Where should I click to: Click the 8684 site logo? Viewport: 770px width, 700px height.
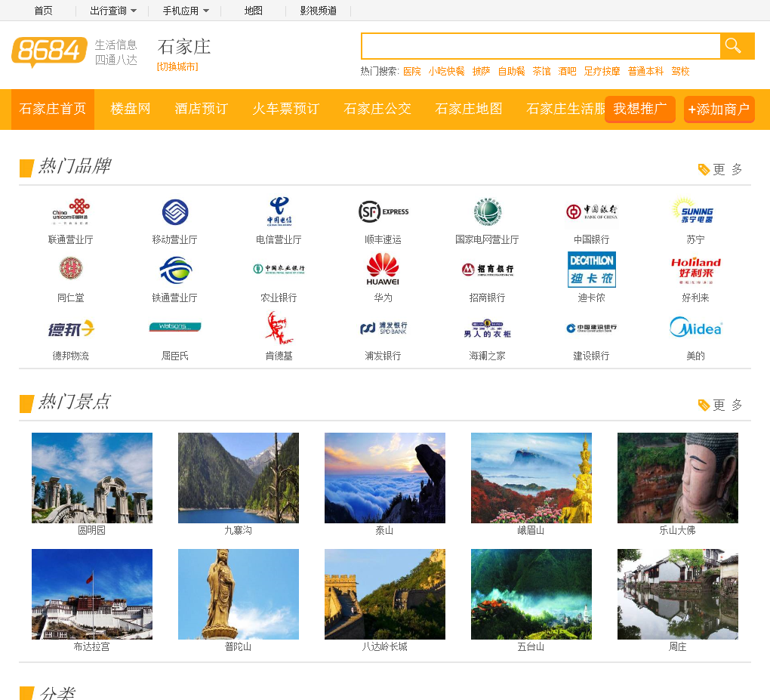tap(49, 51)
